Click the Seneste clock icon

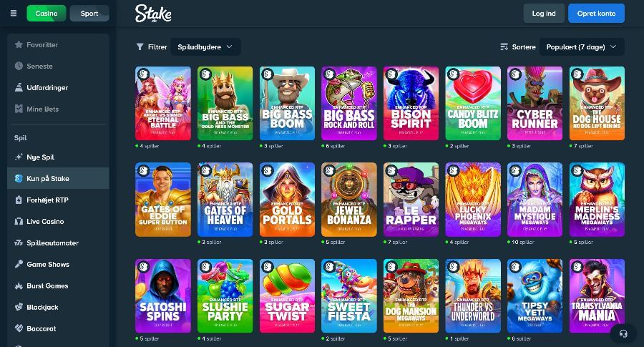(x=19, y=66)
